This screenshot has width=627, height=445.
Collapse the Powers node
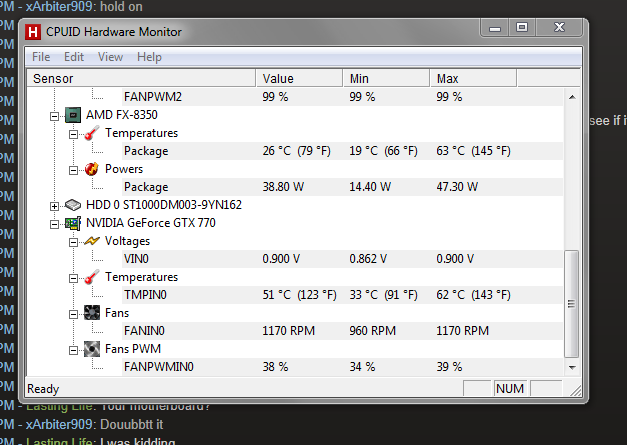73,170
